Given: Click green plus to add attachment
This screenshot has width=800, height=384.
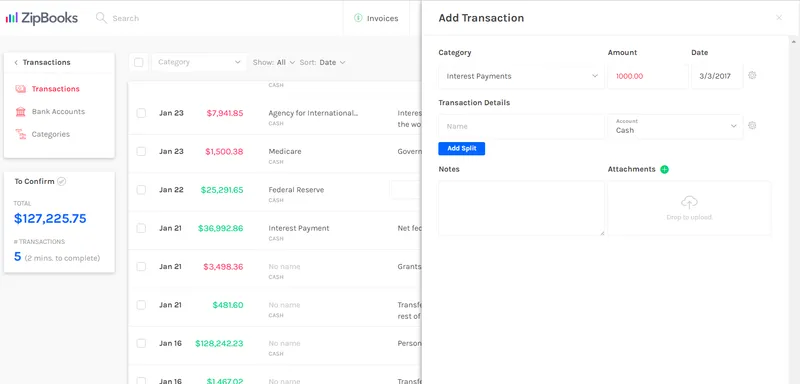Looking at the screenshot, I should (664, 169).
